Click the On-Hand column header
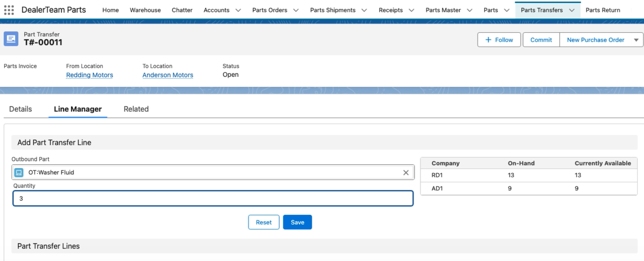The image size is (644, 261). 521,163
